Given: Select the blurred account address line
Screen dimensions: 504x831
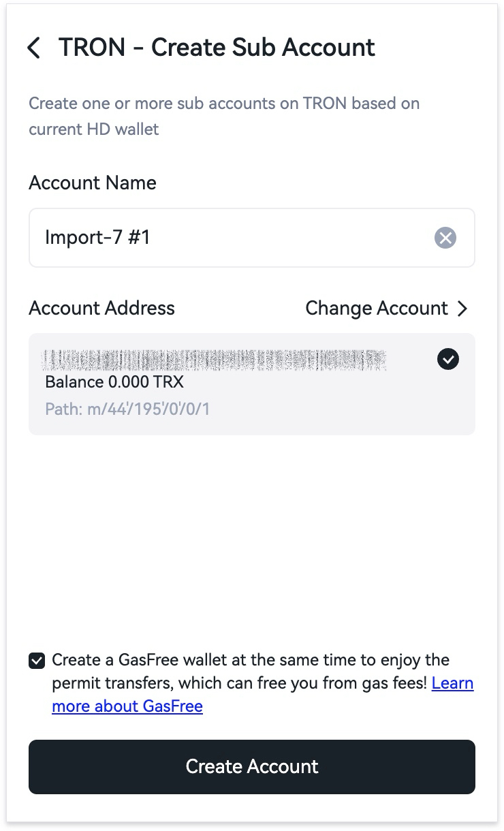Looking at the screenshot, I should [x=214, y=360].
